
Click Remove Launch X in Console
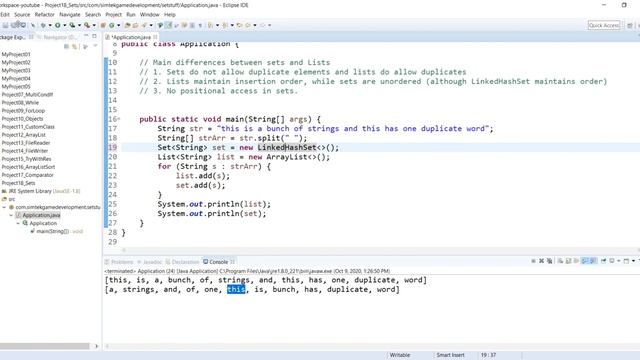[x=542, y=261]
